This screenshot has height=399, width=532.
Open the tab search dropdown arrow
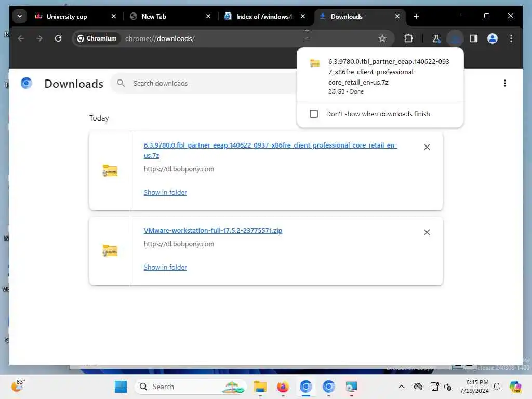[x=20, y=16]
